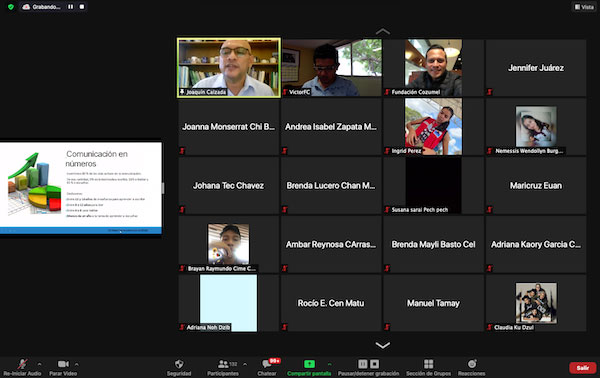The image size is (600, 378).
Task: Click the shared screen panel resize handle
Action: tap(163, 188)
